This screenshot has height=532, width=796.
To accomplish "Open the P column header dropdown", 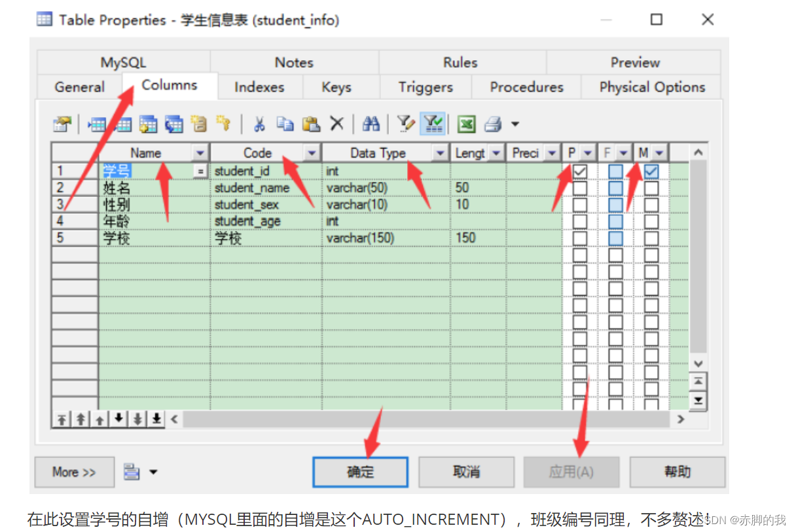I will [587, 153].
